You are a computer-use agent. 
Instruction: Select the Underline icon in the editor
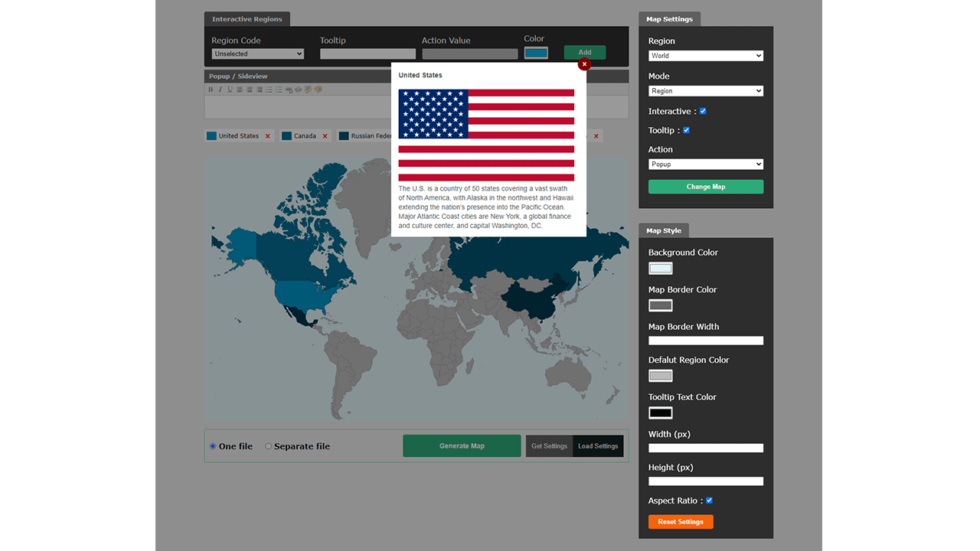click(230, 90)
